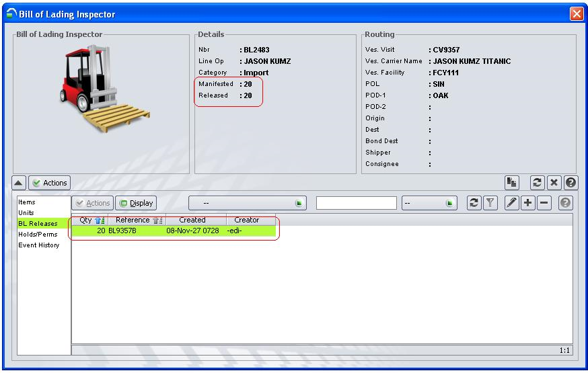Click the lock icon in the title bar
This screenshot has width=588, height=373.
[x=11, y=13]
